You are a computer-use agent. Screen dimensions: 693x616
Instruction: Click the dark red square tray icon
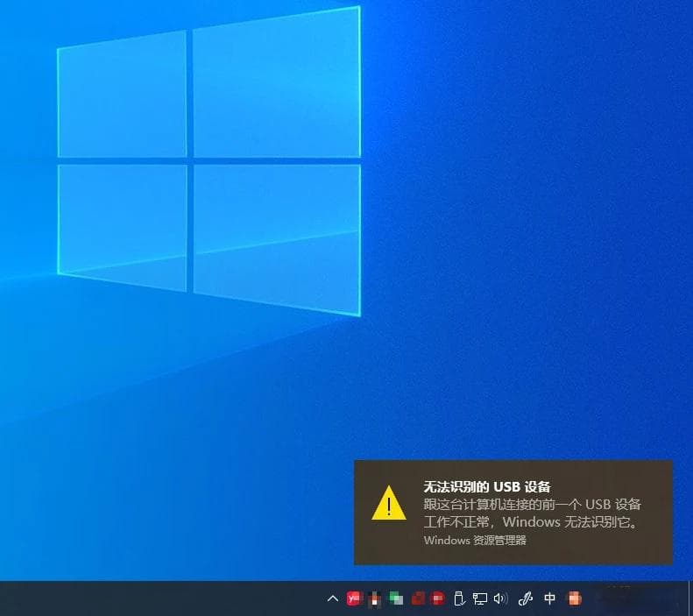pos(418,598)
